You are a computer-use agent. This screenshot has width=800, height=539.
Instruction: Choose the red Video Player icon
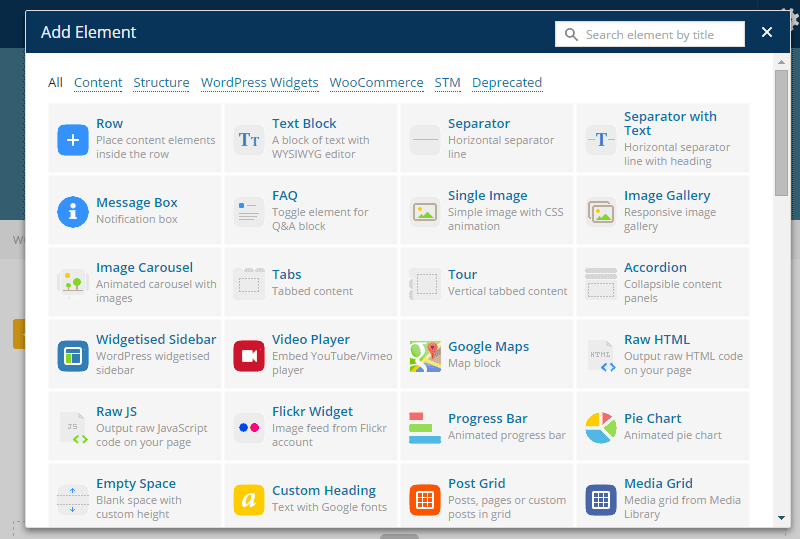pyautogui.click(x=249, y=356)
